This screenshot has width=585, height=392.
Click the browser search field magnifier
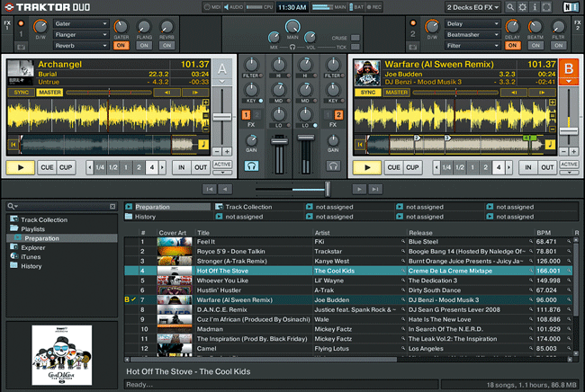[11, 206]
